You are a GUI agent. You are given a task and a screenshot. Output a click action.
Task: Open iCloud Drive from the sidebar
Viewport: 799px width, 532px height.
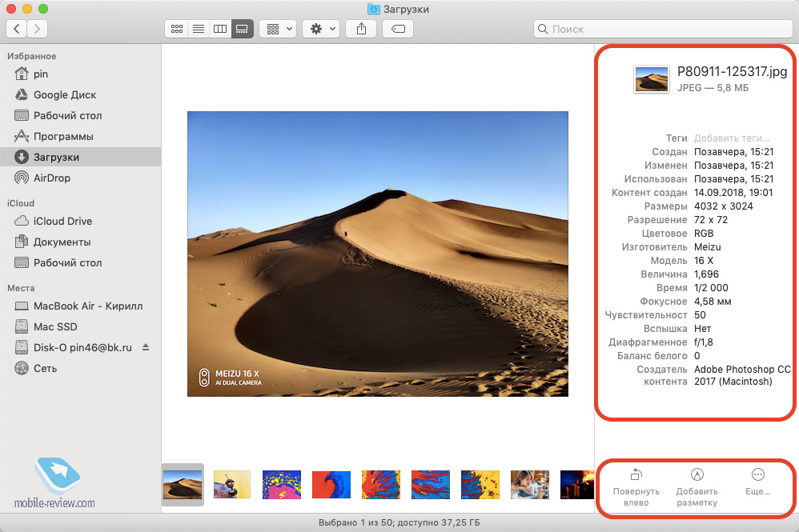pyautogui.click(x=62, y=221)
